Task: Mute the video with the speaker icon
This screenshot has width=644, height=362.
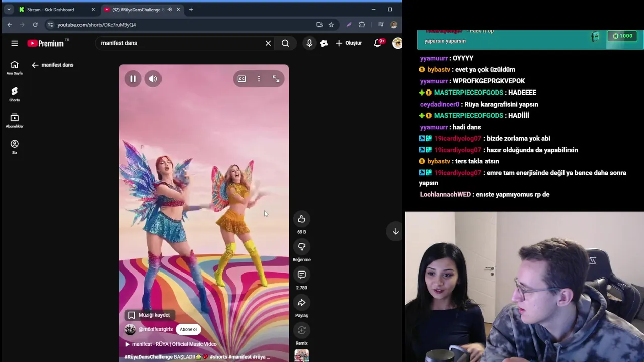Action: (153, 79)
